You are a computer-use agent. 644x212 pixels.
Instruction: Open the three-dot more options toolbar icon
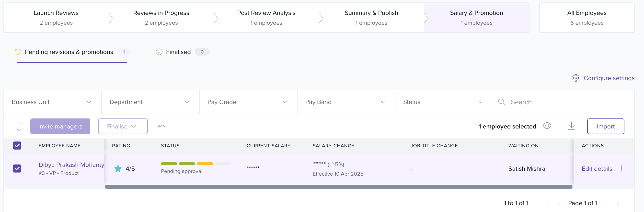[161, 126]
